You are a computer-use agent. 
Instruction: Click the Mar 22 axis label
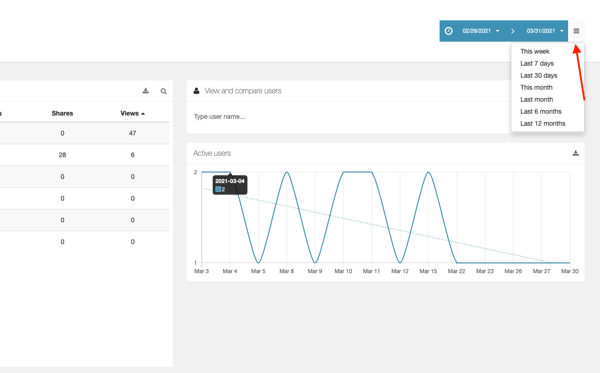pyautogui.click(x=457, y=271)
